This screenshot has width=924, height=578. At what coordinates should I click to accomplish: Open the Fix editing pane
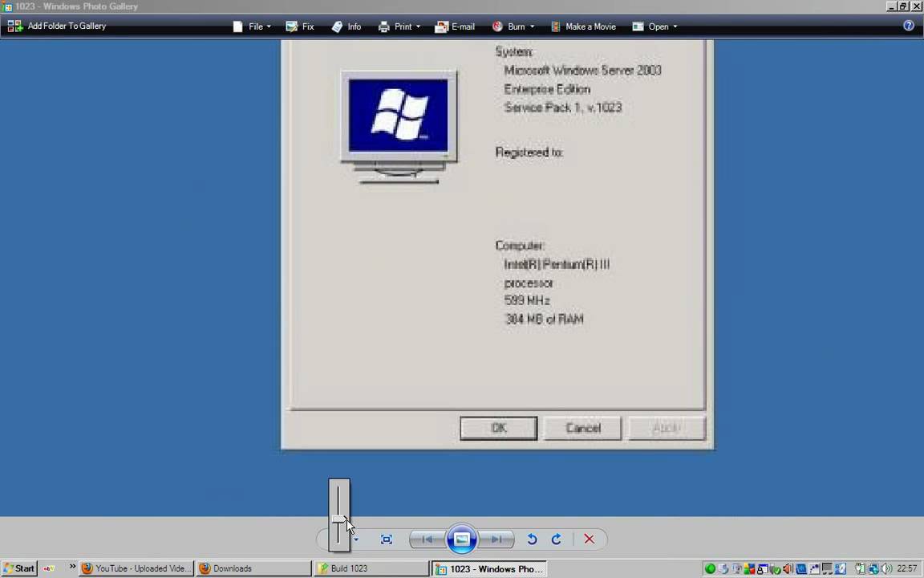(x=300, y=26)
